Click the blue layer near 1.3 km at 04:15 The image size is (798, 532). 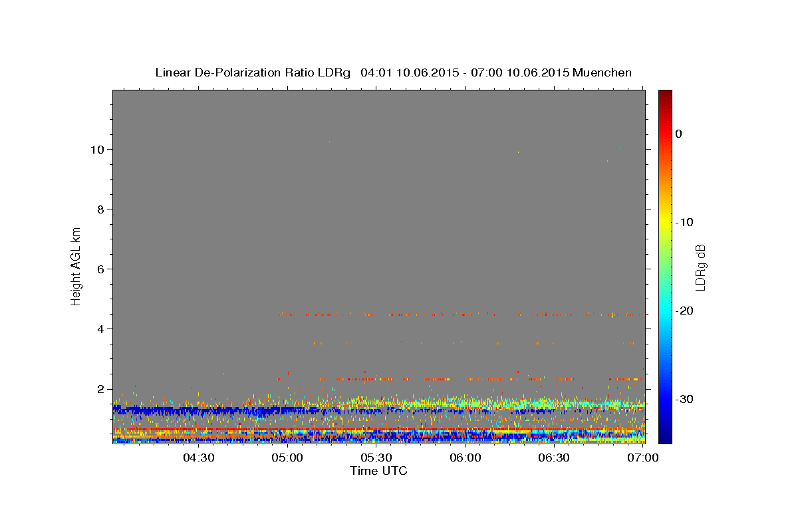[x=154, y=410]
